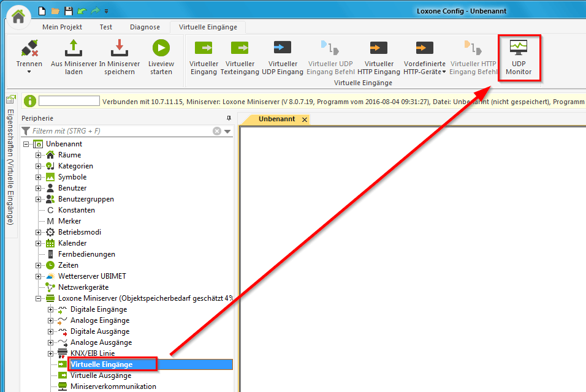This screenshot has width=586, height=392.
Task: Open the UDP Monitor
Action: [519, 58]
